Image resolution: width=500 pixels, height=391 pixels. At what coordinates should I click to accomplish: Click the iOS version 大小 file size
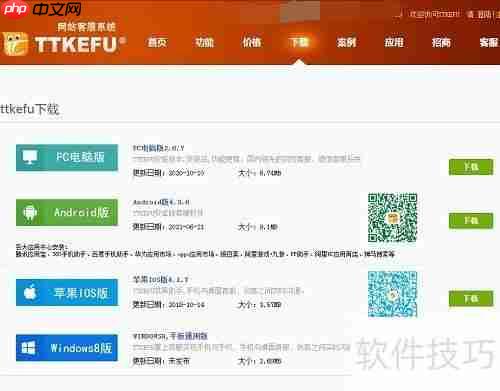[260, 305]
